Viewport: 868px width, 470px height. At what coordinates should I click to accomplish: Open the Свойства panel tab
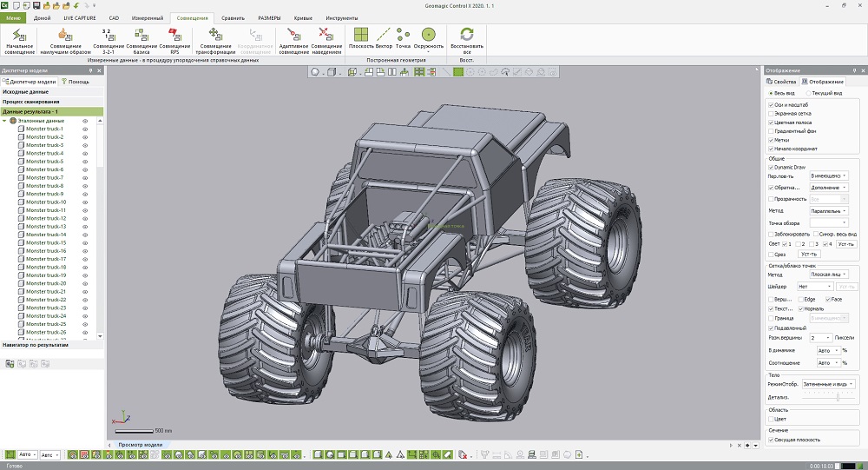pos(780,82)
